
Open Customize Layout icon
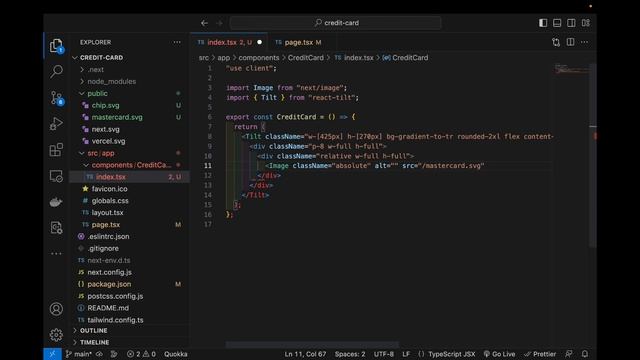tap(586, 23)
